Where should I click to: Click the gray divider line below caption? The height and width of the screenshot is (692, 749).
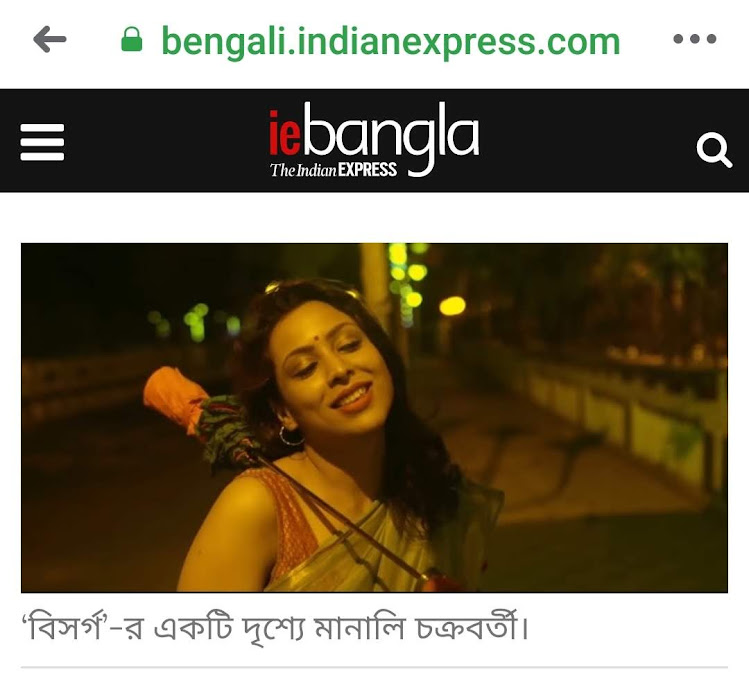click(374, 667)
